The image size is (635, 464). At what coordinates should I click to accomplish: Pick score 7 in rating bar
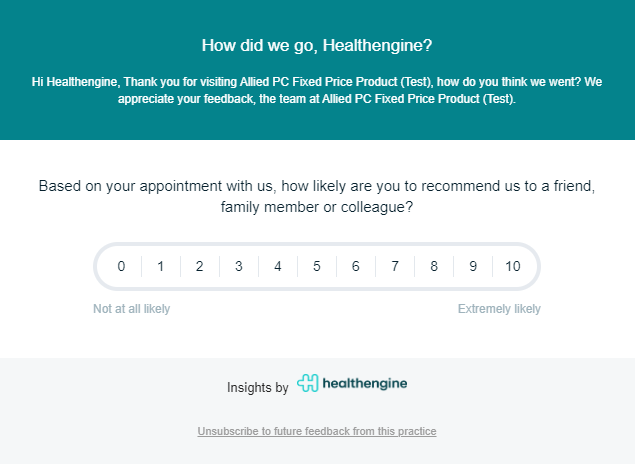pyautogui.click(x=395, y=266)
